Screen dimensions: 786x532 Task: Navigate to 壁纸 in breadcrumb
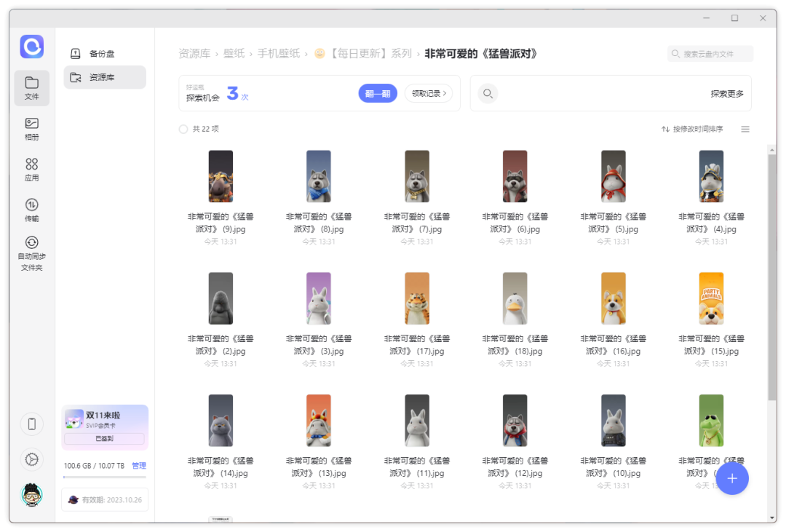pos(234,54)
